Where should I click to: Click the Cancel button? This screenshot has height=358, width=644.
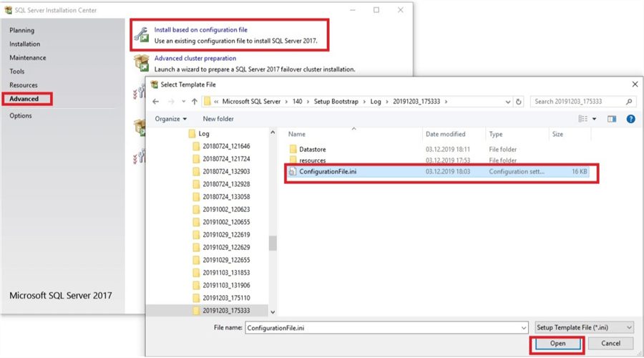(611, 343)
